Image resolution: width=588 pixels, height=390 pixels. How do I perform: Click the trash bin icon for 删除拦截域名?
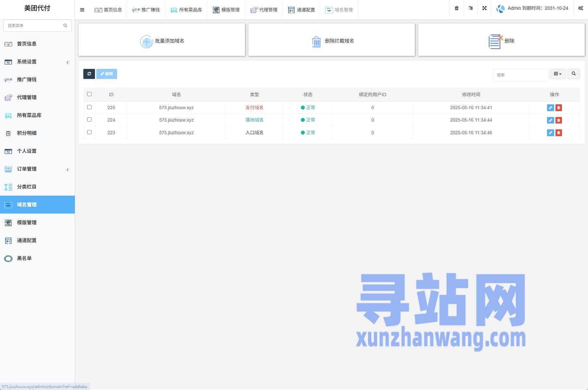tap(316, 42)
